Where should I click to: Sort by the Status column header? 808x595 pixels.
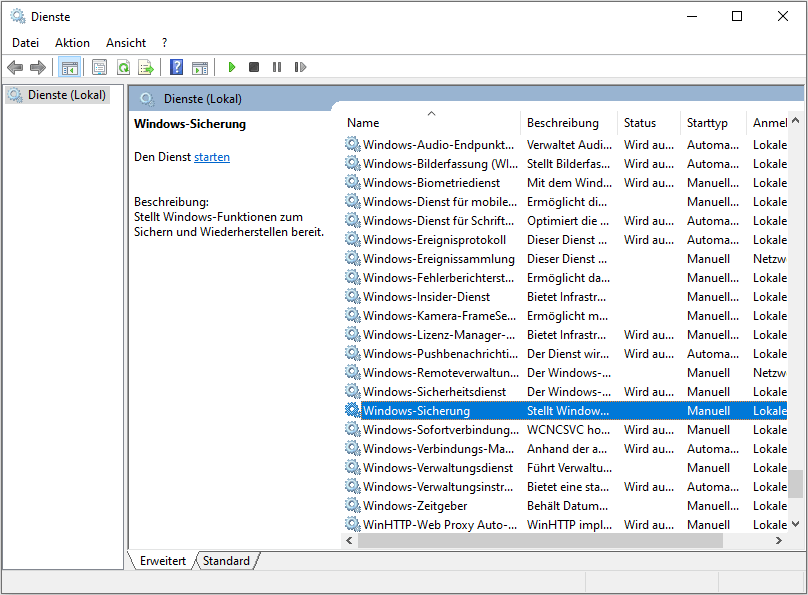click(639, 122)
